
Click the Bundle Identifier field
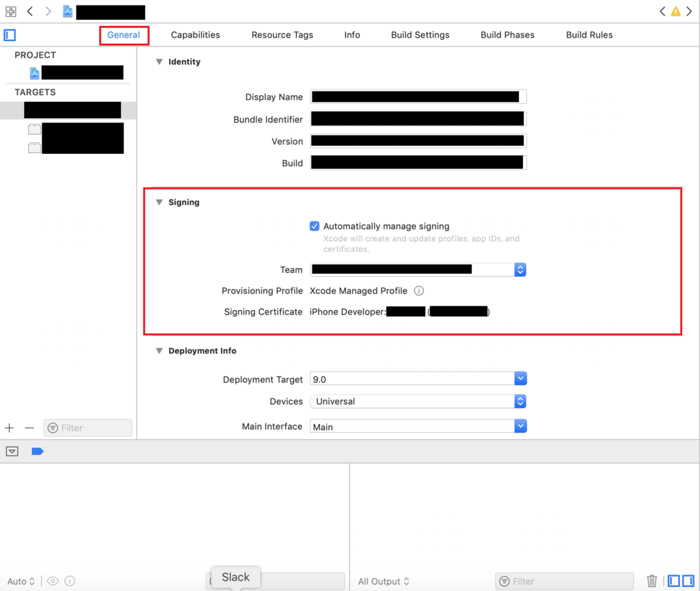418,119
